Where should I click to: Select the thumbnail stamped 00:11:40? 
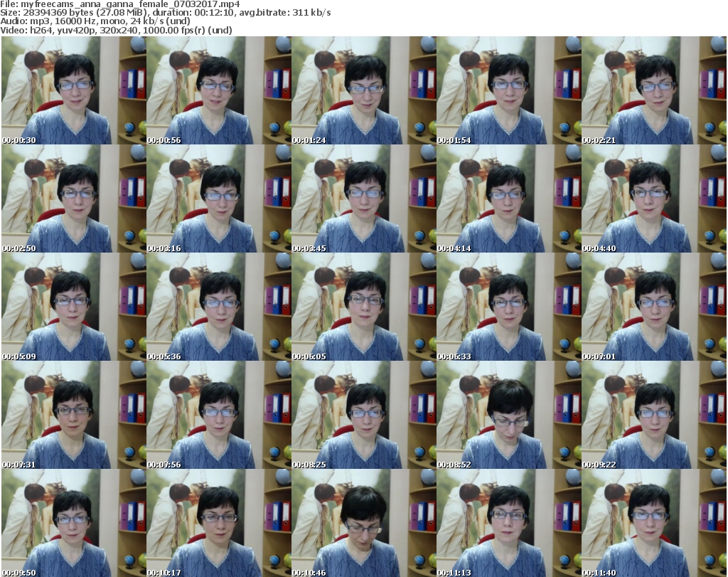click(x=654, y=523)
